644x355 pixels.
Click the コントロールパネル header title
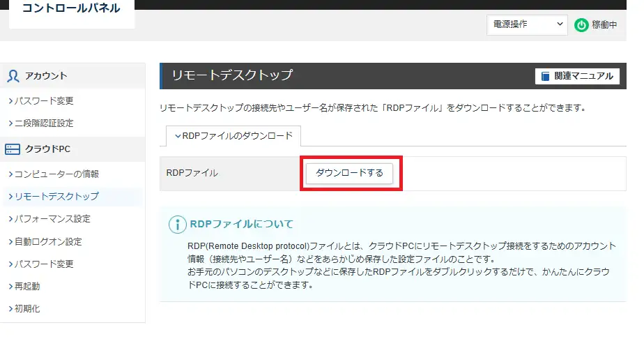(71, 9)
